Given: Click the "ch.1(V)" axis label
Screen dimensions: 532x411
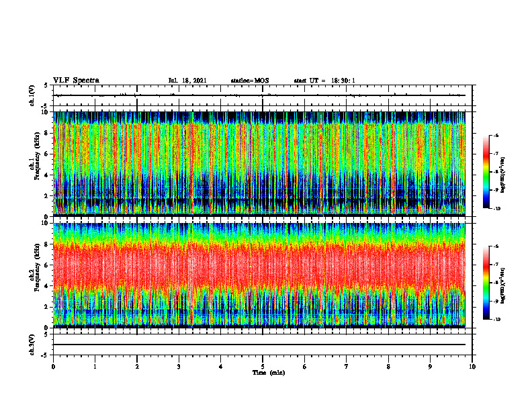Looking at the screenshot, I should [32, 95].
